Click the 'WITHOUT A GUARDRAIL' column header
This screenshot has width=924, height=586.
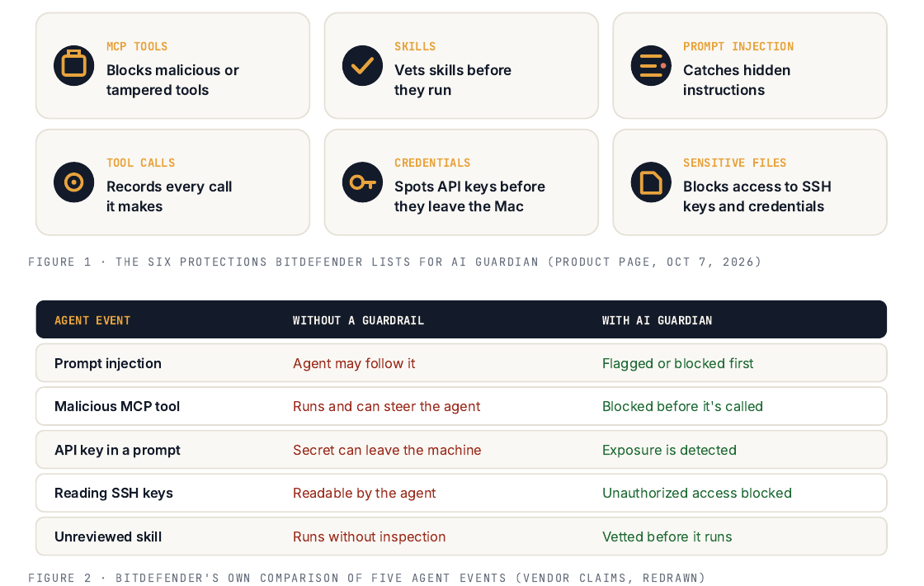[x=358, y=321]
